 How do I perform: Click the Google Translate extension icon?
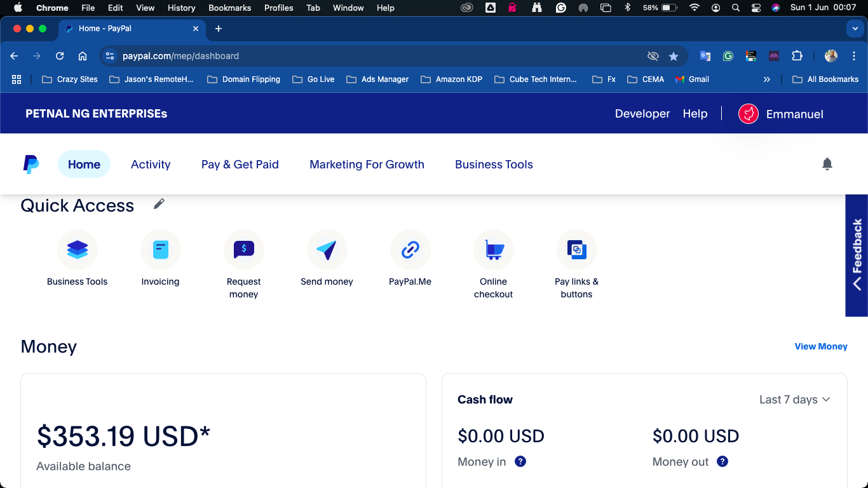705,56
